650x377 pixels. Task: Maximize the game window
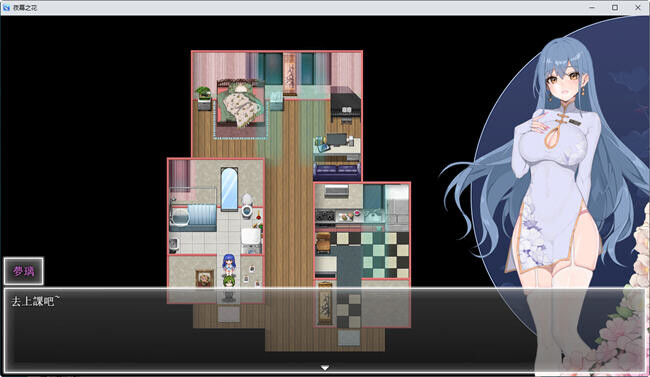pyautogui.click(x=615, y=7)
